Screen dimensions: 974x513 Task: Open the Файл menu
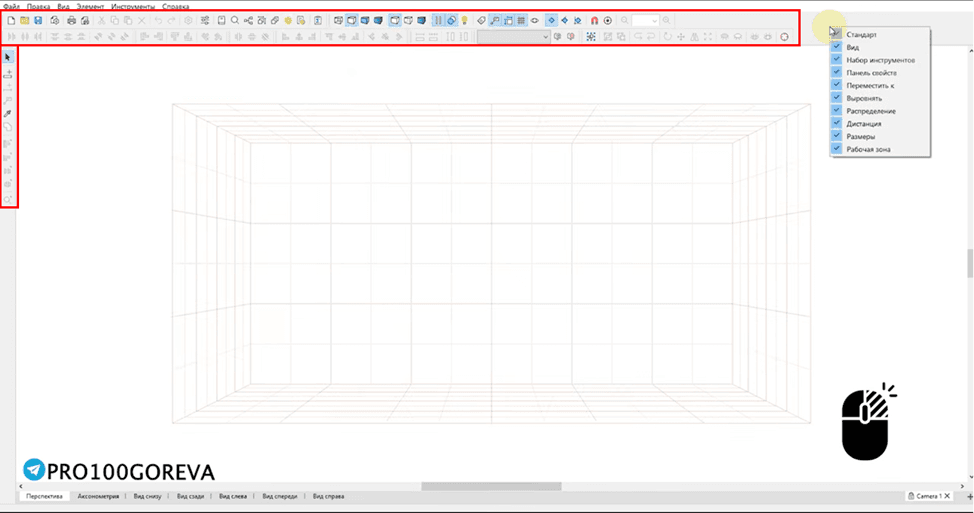coord(11,6)
